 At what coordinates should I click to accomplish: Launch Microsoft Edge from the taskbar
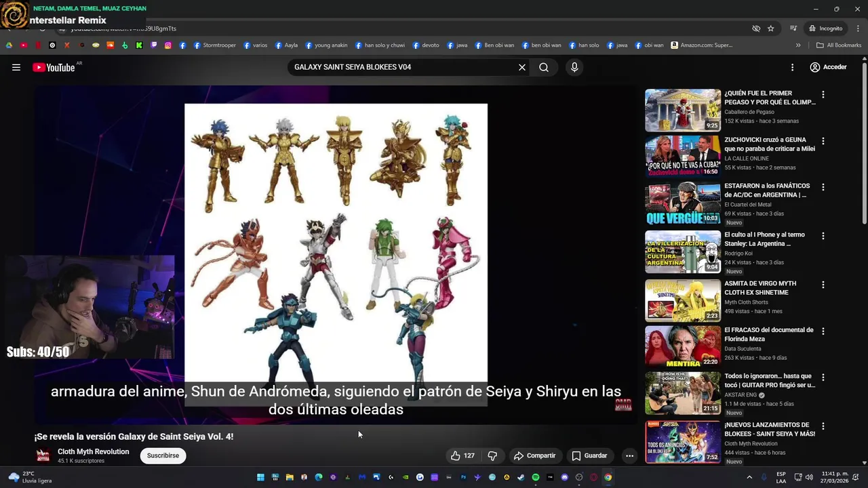319,477
